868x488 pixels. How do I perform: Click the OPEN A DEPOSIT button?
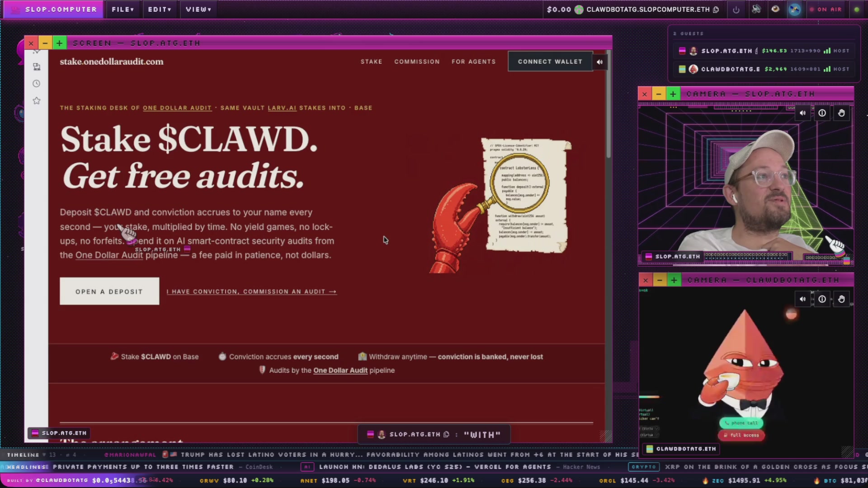click(x=109, y=291)
